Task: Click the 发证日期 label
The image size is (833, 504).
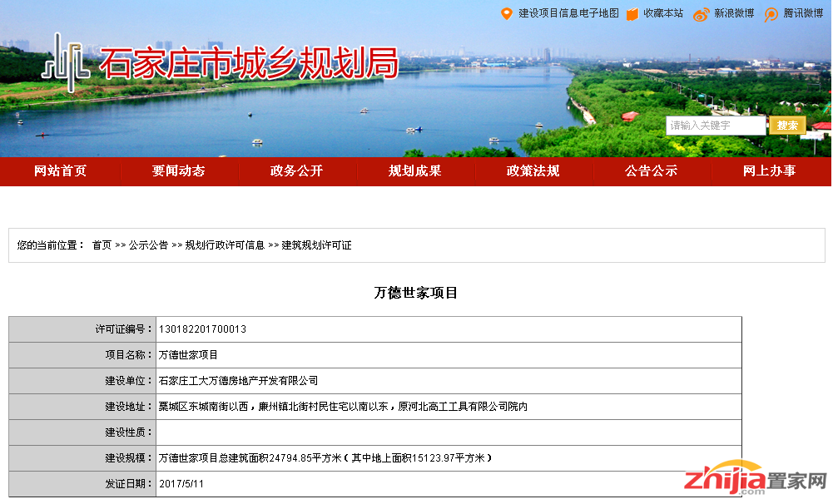Action: 129,484
